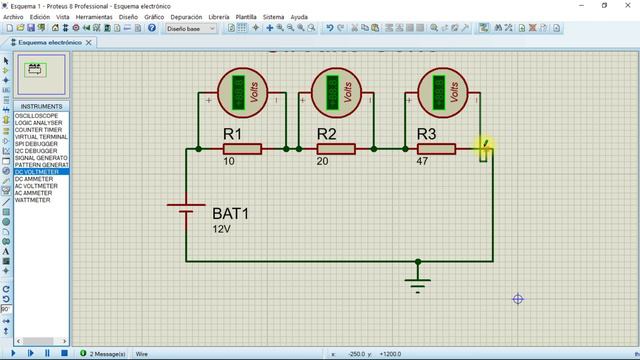Image resolution: width=640 pixels, height=360 pixels.
Task: Click the Rotate Clockwise icon
Action: (6, 289)
